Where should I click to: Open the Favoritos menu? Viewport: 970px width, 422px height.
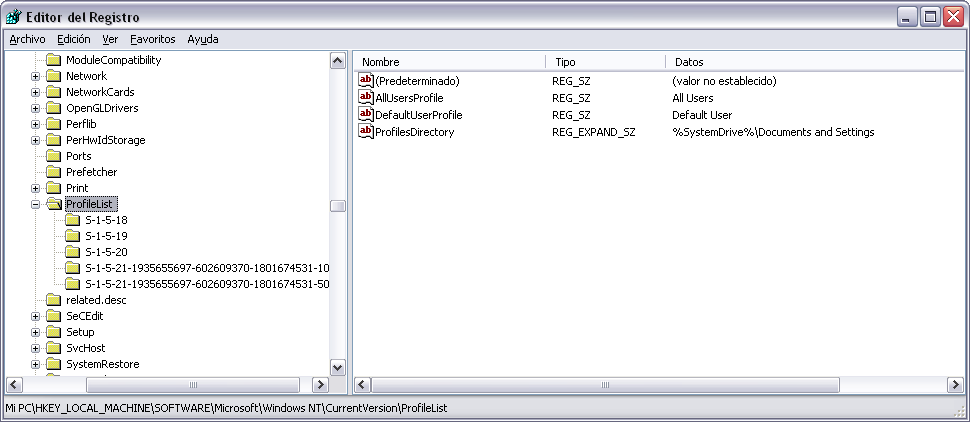pos(153,39)
